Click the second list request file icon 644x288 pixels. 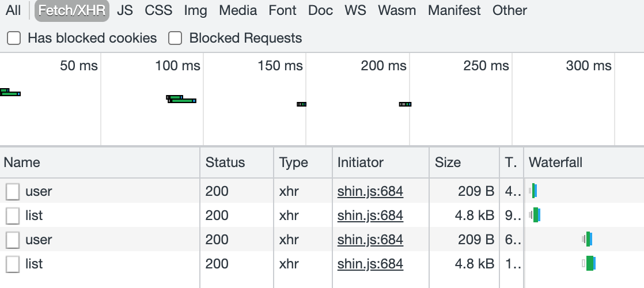[x=13, y=264]
